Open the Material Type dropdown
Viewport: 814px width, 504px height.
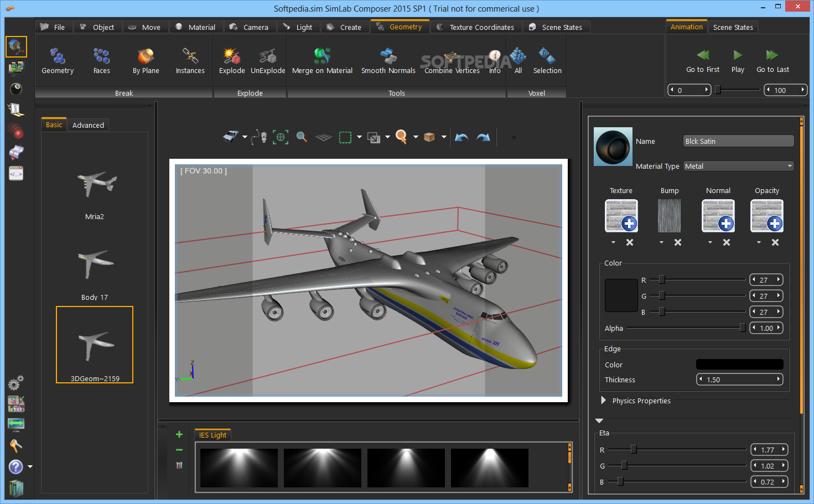pyautogui.click(x=739, y=166)
